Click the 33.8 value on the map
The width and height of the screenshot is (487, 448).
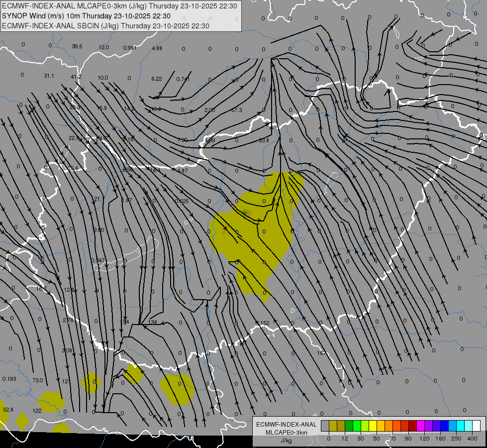pos(264,140)
